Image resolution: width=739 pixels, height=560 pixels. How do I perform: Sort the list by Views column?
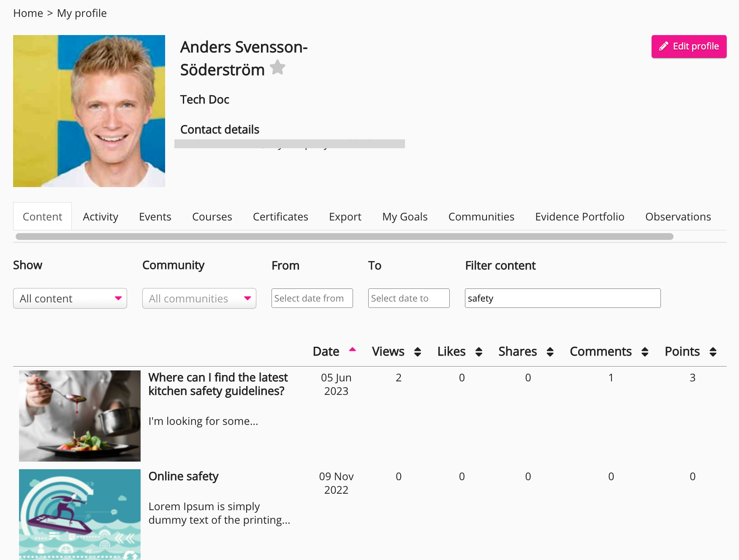[x=417, y=352]
